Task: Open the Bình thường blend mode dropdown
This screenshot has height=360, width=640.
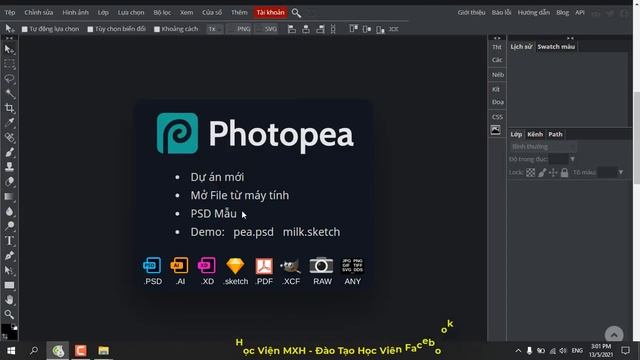Action: click(x=543, y=147)
